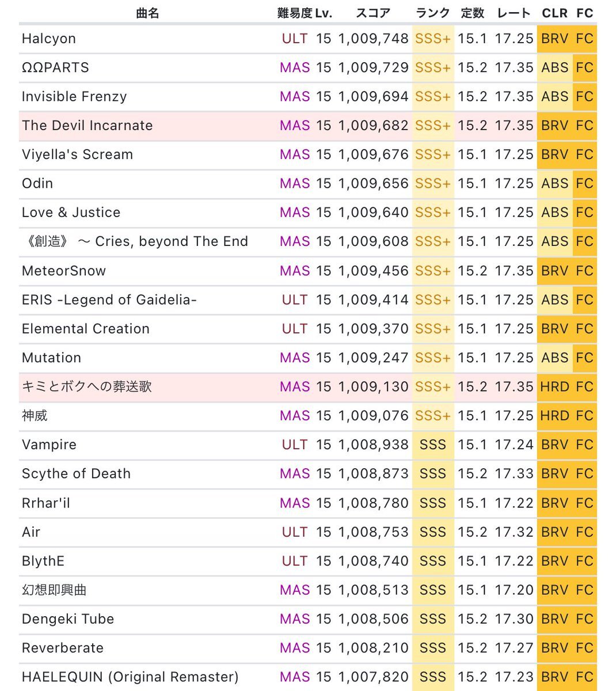Click the ULT difficulty label for Air
The width and height of the screenshot is (616, 691).
(295, 532)
